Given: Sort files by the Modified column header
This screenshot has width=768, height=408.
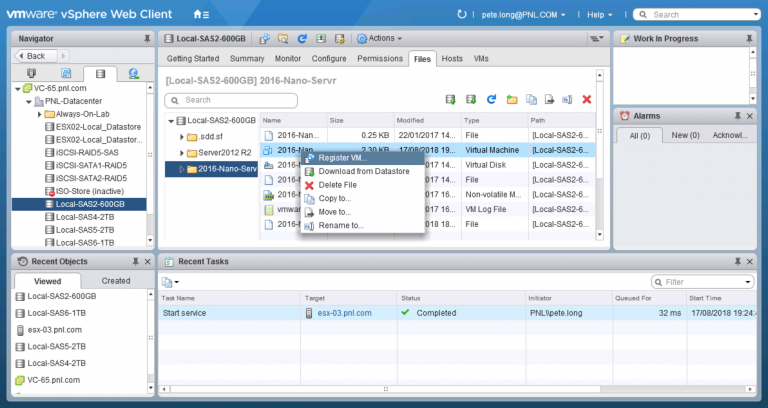Looking at the screenshot, I should (428, 120).
